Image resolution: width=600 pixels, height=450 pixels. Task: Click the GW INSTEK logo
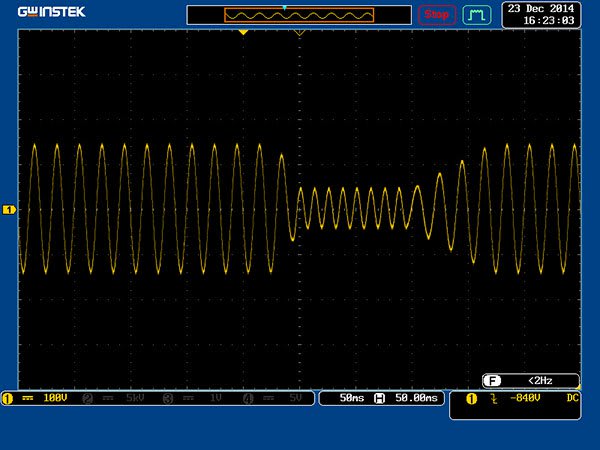(51, 12)
